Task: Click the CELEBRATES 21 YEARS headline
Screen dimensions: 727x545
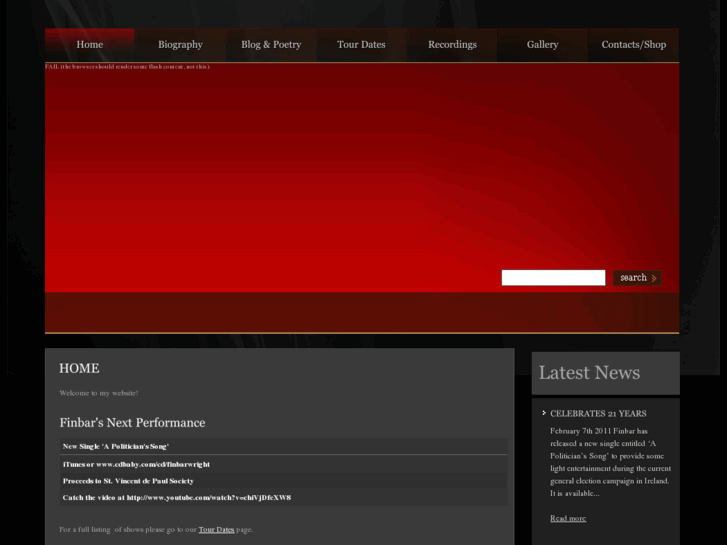Action: coord(598,413)
